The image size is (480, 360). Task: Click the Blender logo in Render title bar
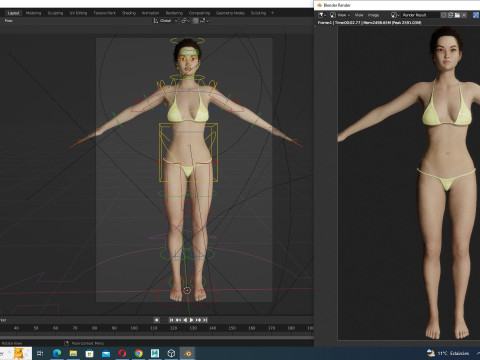[319, 5]
